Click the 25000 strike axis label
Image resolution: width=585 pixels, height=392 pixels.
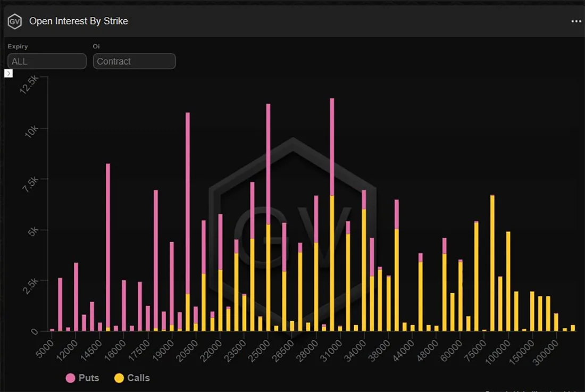pos(260,351)
